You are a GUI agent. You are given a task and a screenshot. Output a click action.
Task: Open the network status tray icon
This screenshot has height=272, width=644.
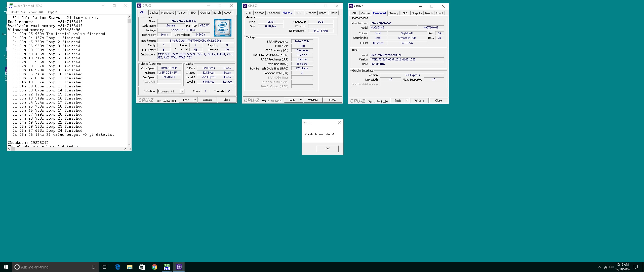(606, 267)
